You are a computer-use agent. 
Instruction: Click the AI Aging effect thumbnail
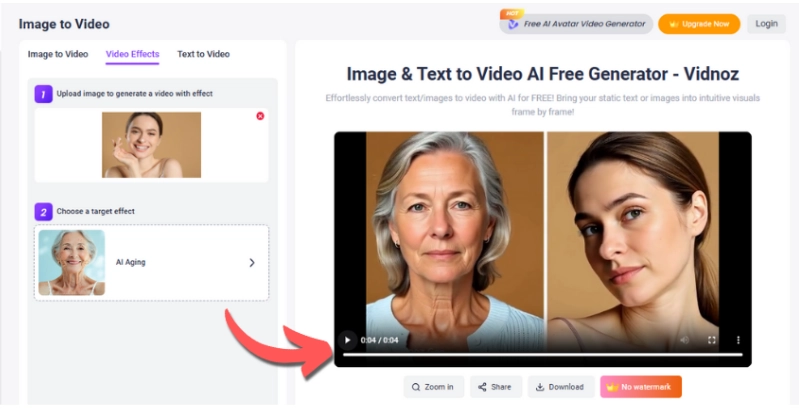(71, 263)
